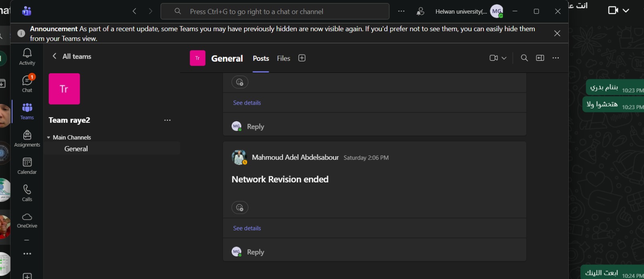The image size is (644, 279).
Task: Switch to the Files tab
Action: [x=283, y=58]
